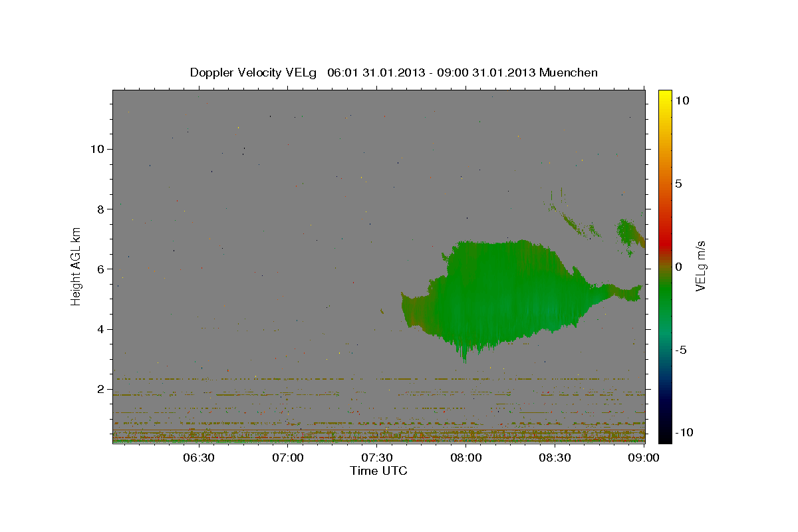
Task: Click the colorbar tick value '5'
Action: point(678,184)
